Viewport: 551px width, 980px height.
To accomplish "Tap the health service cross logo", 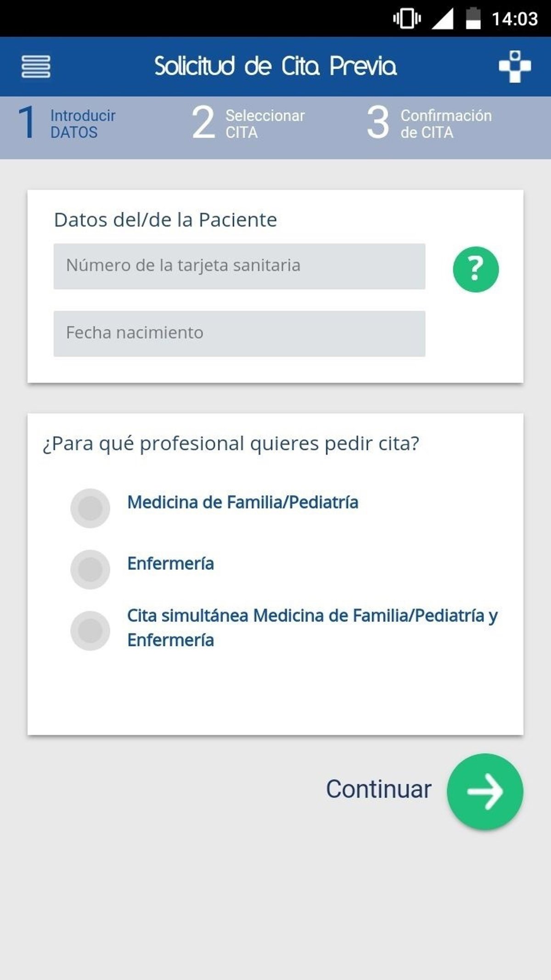I will click(515, 67).
